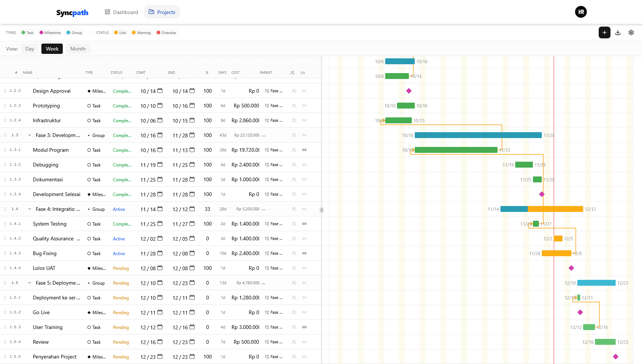The image size is (643, 364).
Task: Select the export download icon
Action: click(x=618, y=32)
